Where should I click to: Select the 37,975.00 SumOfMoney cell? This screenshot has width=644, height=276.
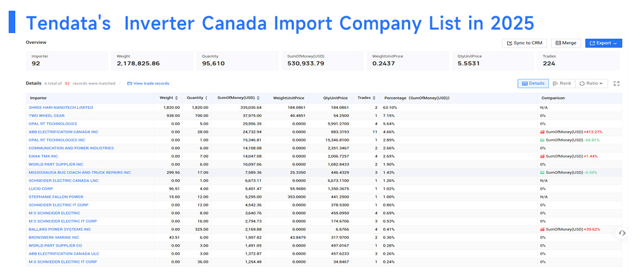(251, 116)
